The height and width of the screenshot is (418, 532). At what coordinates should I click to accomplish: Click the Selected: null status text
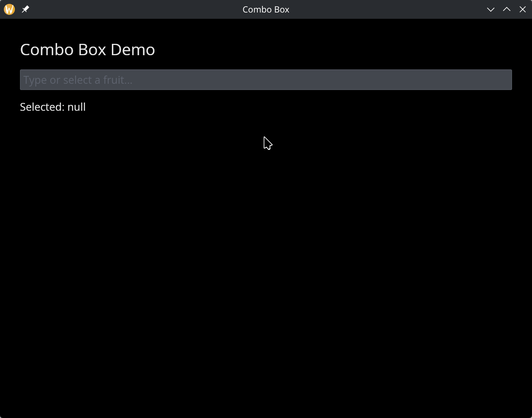coord(52,106)
